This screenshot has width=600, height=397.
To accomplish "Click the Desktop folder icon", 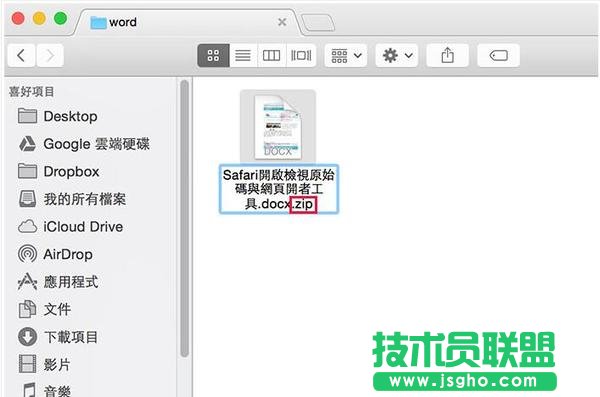I will [27, 116].
